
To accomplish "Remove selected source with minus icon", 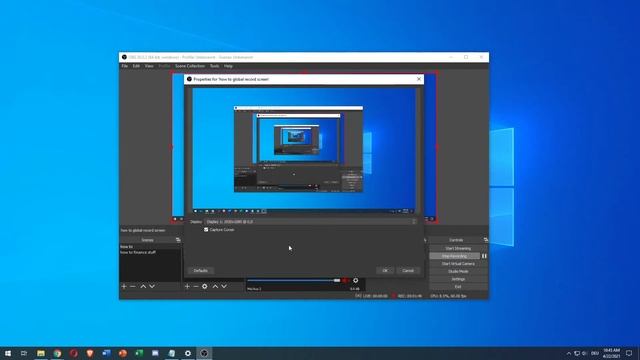I will click(196, 287).
